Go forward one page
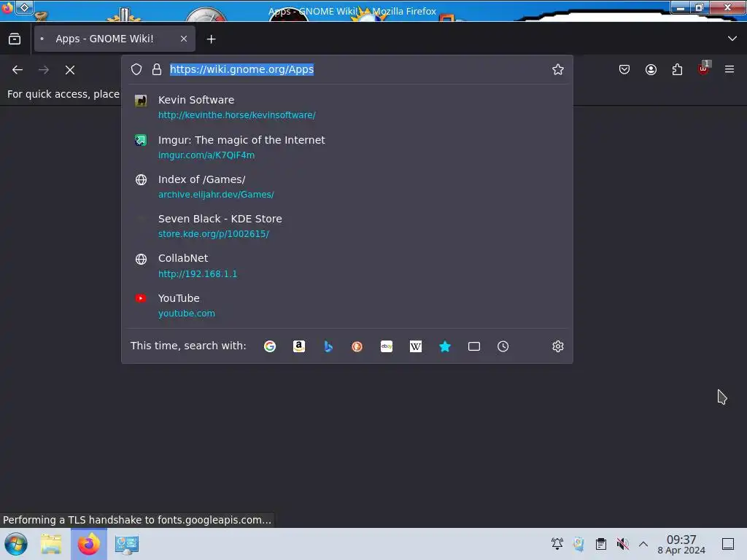 (44, 70)
